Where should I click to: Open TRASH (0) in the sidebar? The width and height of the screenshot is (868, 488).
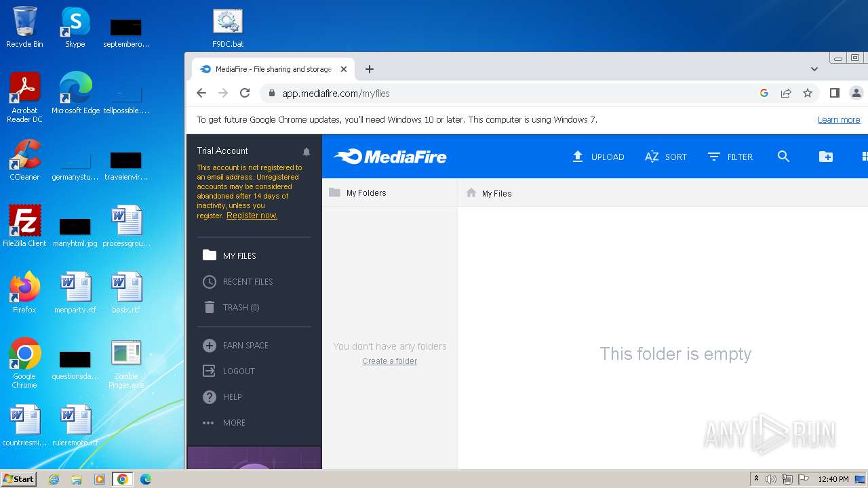[231, 307]
